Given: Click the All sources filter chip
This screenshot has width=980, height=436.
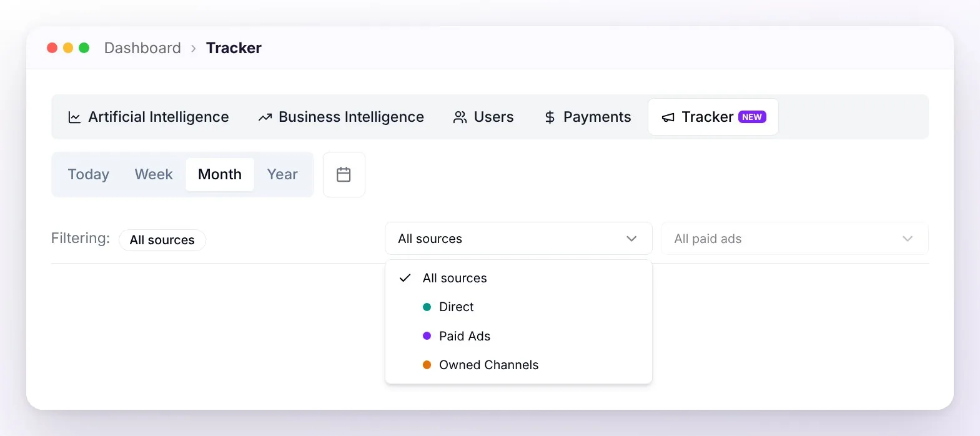Looking at the screenshot, I should point(162,240).
